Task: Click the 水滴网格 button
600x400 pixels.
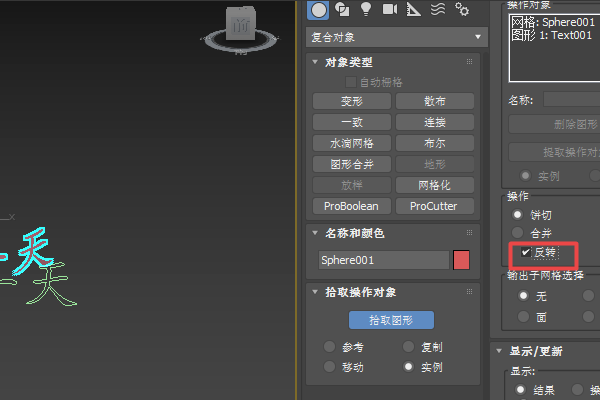Action: coord(352,144)
